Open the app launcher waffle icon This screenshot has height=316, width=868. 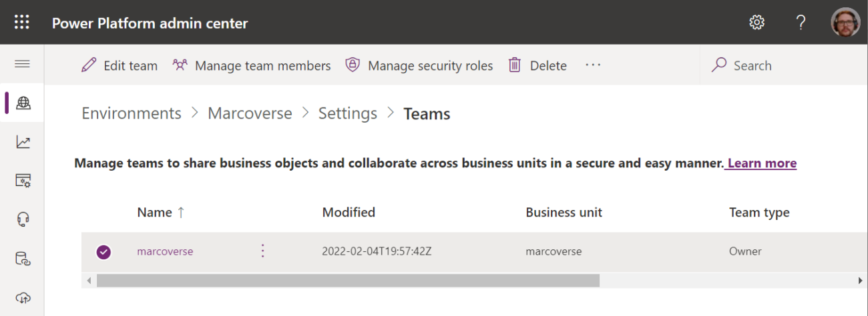click(22, 23)
